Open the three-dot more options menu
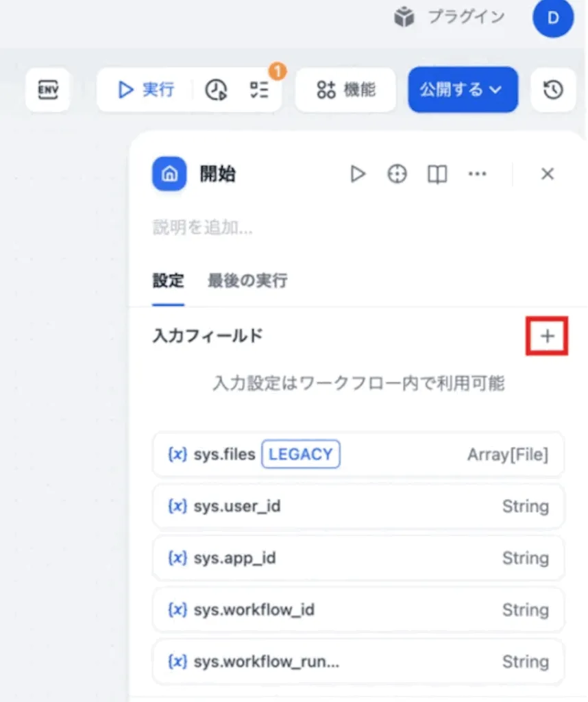Viewport: 588px width, 702px height. (477, 174)
